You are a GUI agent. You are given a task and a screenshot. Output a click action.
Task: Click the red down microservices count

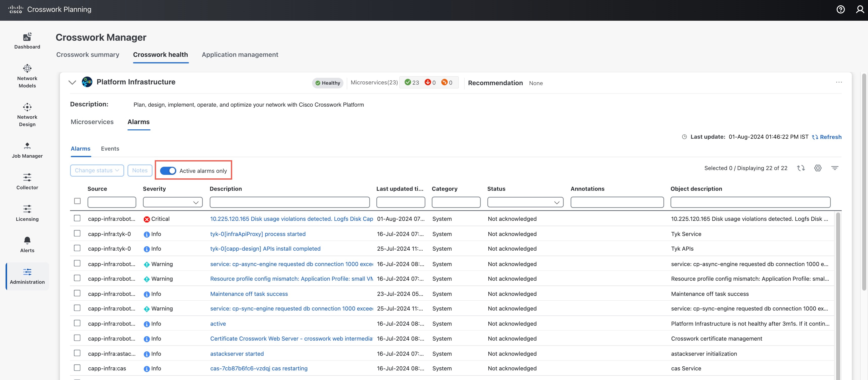click(x=430, y=82)
